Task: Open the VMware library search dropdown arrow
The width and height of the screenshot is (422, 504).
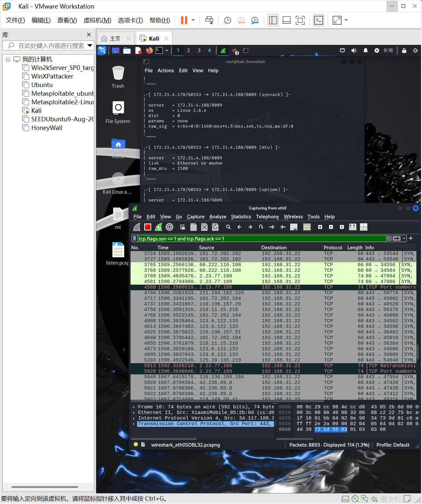Action: coord(90,46)
